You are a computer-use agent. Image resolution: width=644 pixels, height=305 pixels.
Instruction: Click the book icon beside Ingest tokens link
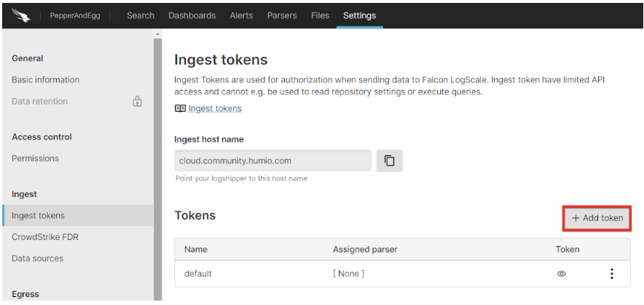180,108
